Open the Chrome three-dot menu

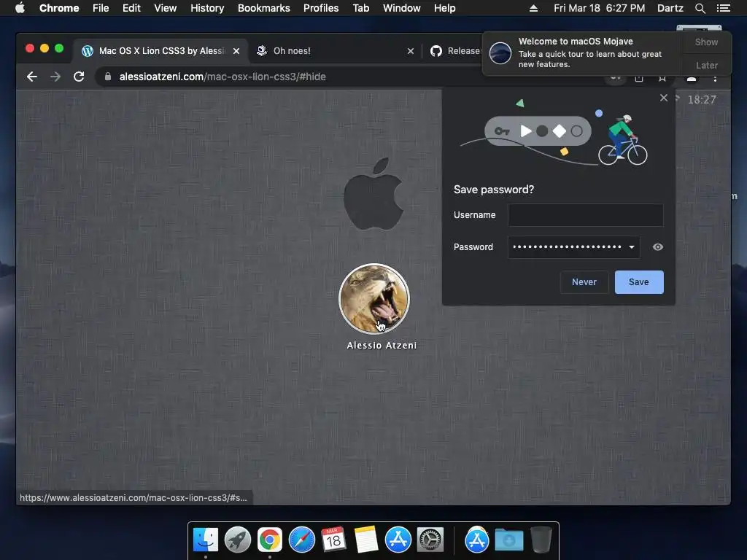[x=715, y=78]
